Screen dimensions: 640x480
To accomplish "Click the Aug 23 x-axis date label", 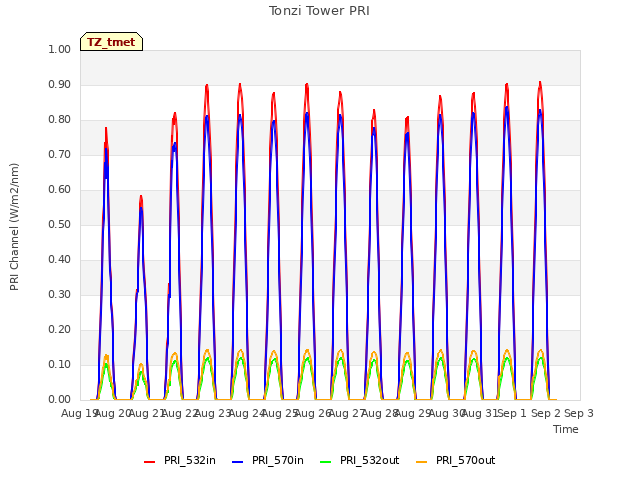I will pos(213,413).
